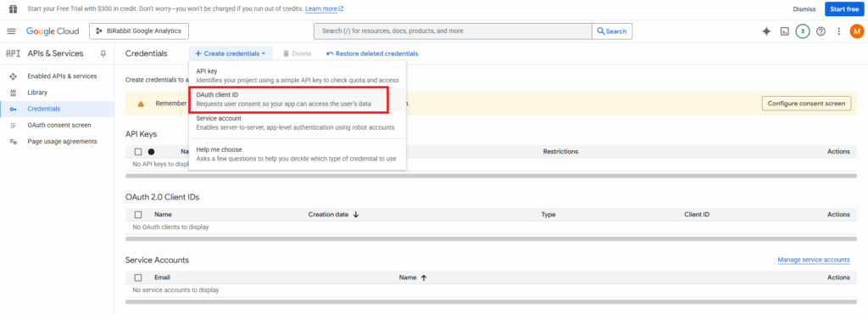This screenshot has height=314, width=868.
Task: Sort by Creation date arrow
Action: 356,215
